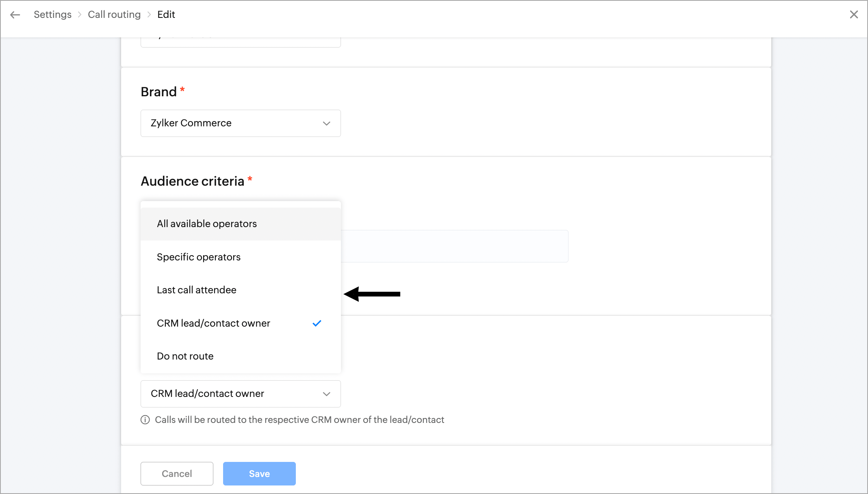Click the info icon beside routing description
The image size is (868, 494).
[x=145, y=420]
